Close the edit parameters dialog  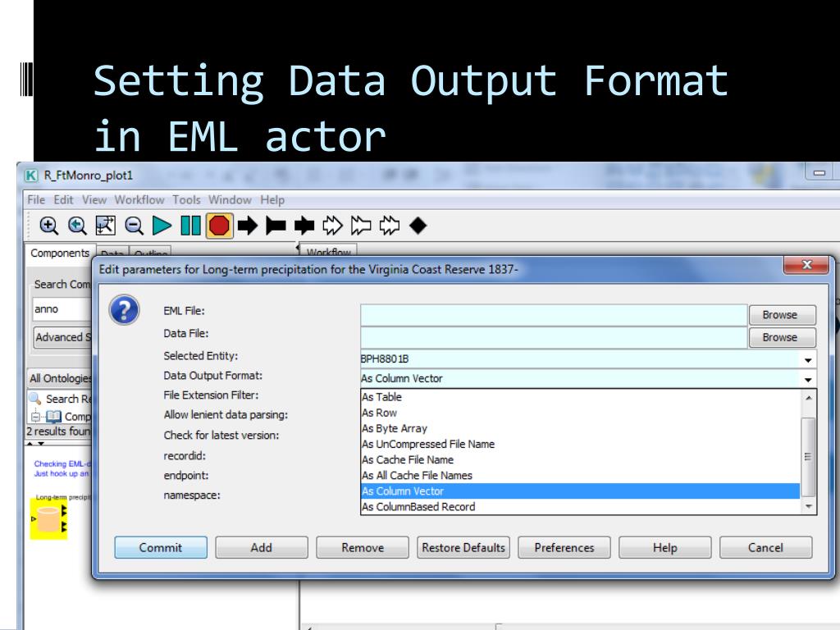[x=807, y=265]
